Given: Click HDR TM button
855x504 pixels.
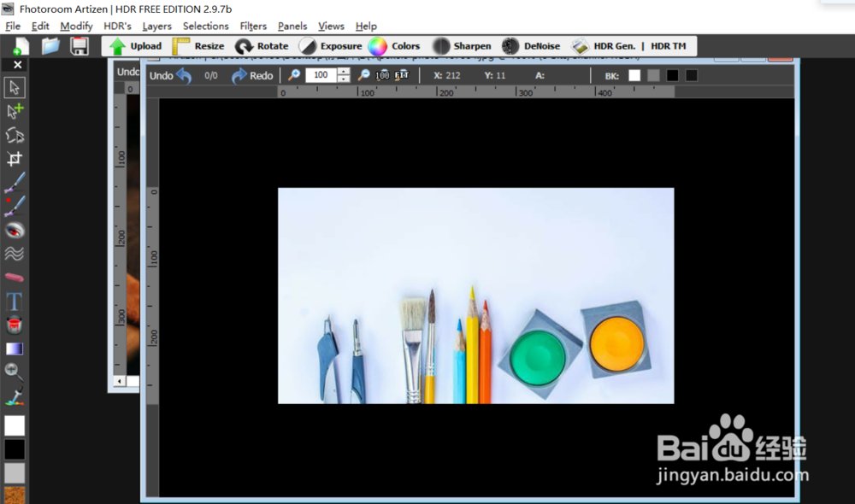Looking at the screenshot, I should click(x=669, y=46).
